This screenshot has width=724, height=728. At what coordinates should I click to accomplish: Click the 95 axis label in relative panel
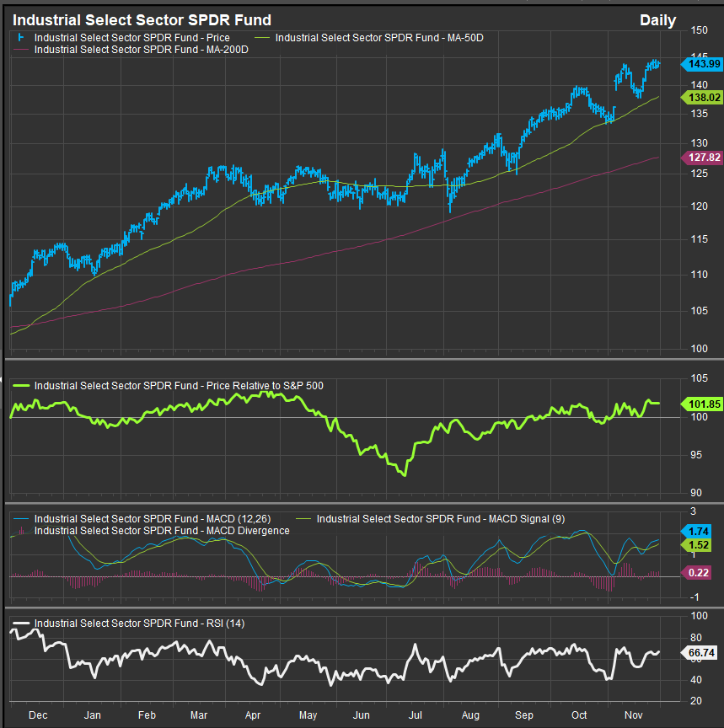click(x=696, y=455)
